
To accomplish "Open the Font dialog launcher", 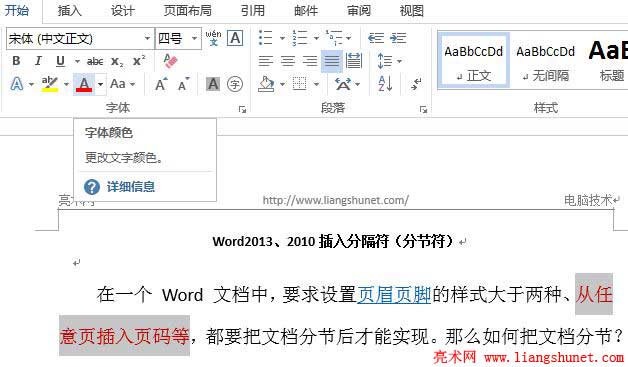I will tap(242, 109).
